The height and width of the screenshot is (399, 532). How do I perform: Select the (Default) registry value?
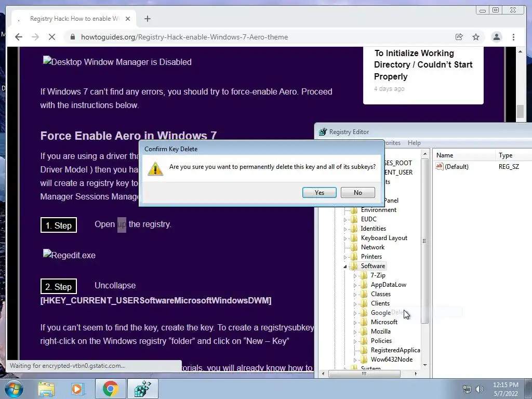click(x=456, y=167)
